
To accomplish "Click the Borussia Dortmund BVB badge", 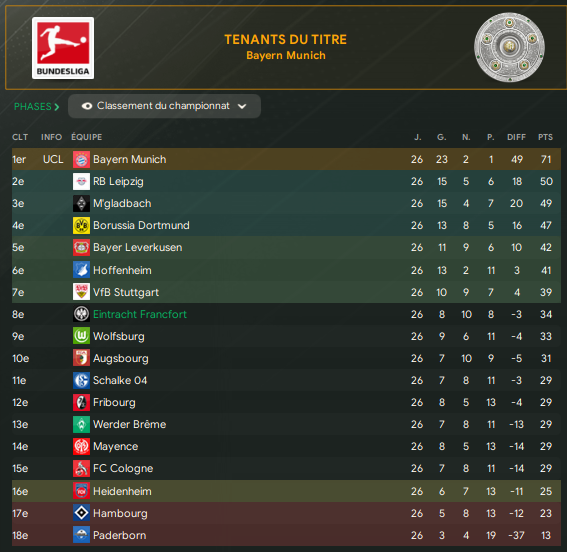I will click(81, 226).
